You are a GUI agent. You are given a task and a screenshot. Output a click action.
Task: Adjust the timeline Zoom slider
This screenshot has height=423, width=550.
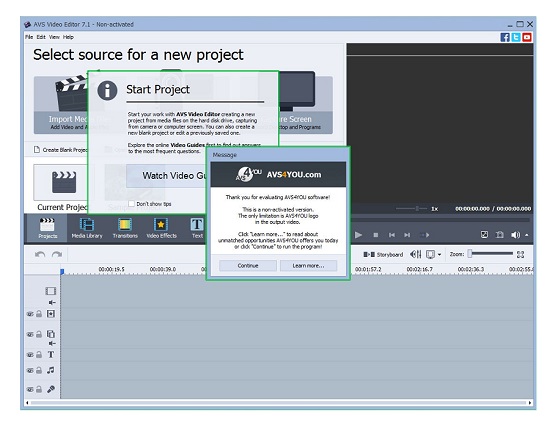[x=491, y=254]
